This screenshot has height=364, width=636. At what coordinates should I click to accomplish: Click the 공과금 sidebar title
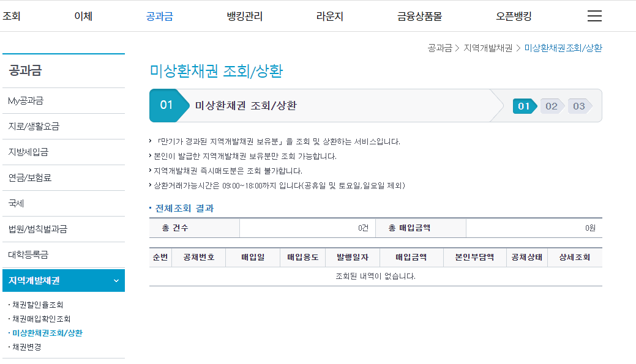(x=25, y=70)
